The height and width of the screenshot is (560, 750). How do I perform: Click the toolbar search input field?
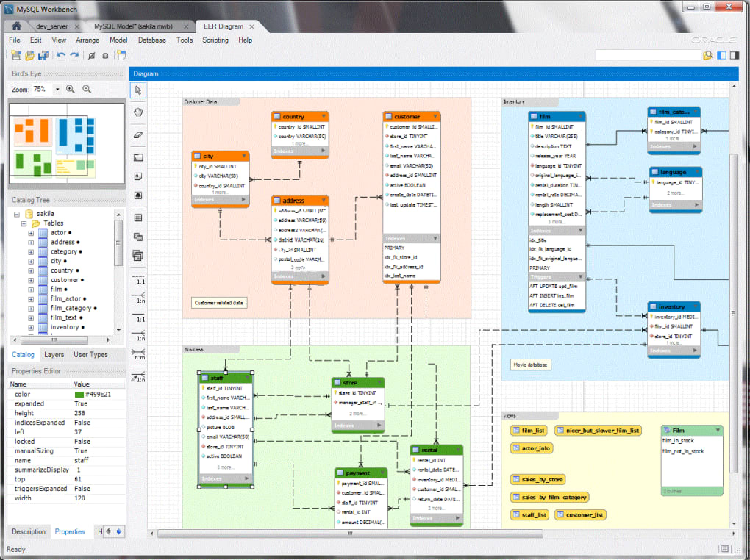point(648,55)
